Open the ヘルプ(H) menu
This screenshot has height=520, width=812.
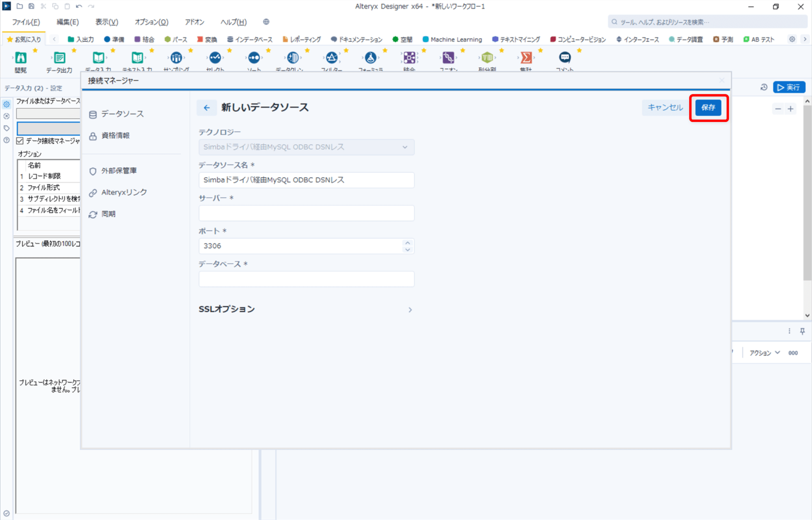(233, 22)
